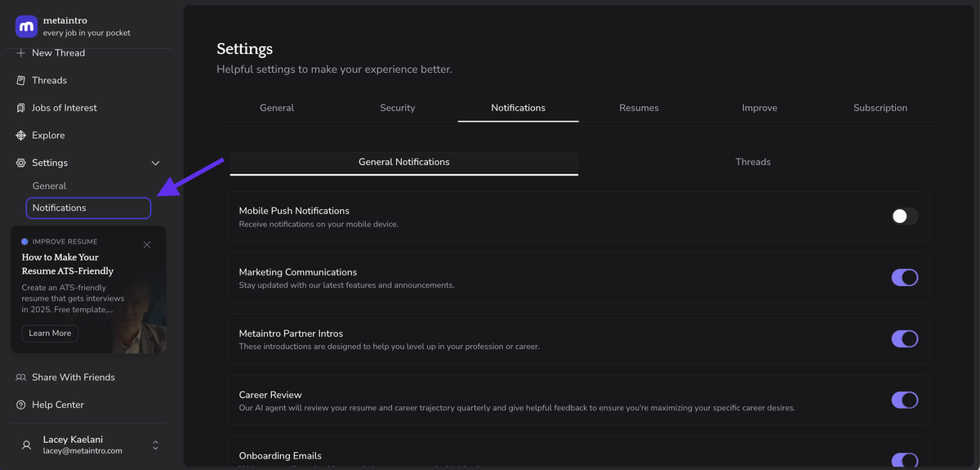
Task: Click the Jobs of Interest bookmark icon
Action: pos(21,108)
